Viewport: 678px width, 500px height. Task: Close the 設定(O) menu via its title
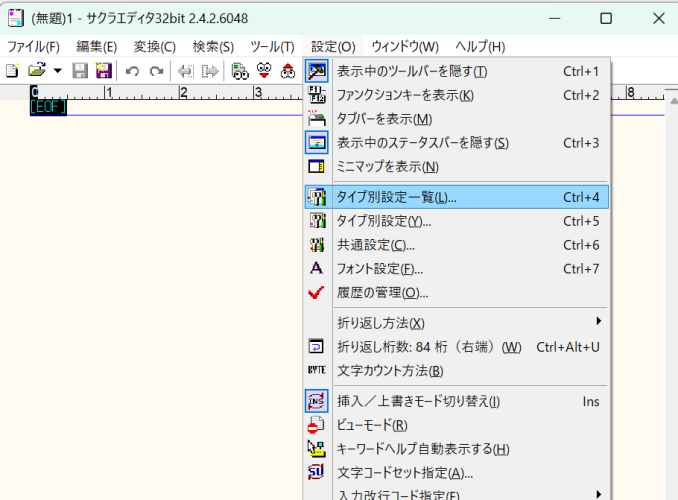(x=333, y=46)
